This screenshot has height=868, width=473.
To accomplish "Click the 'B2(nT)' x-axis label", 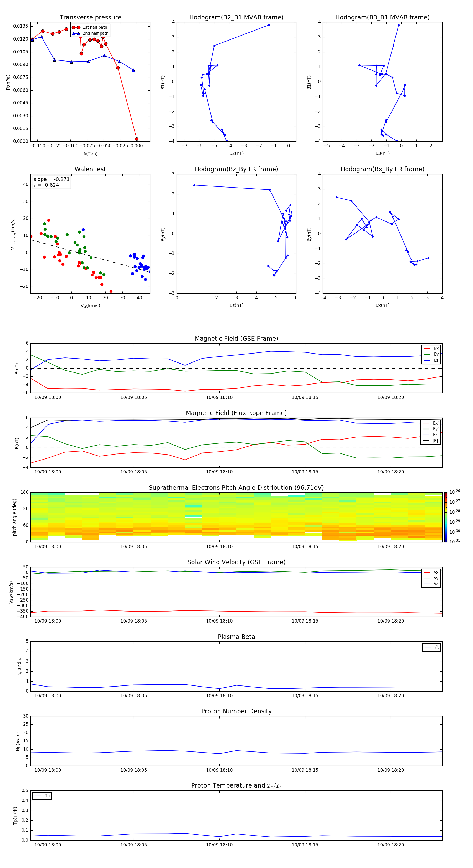I will tap(236, 153).
